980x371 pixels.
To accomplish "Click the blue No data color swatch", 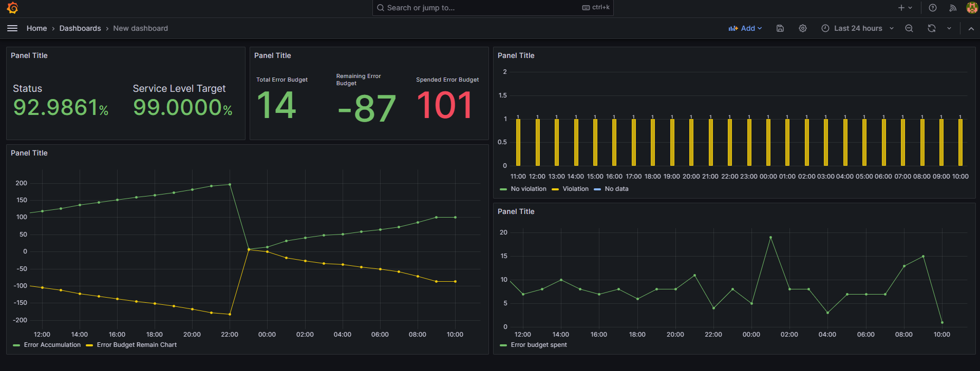I will (597, 189).
